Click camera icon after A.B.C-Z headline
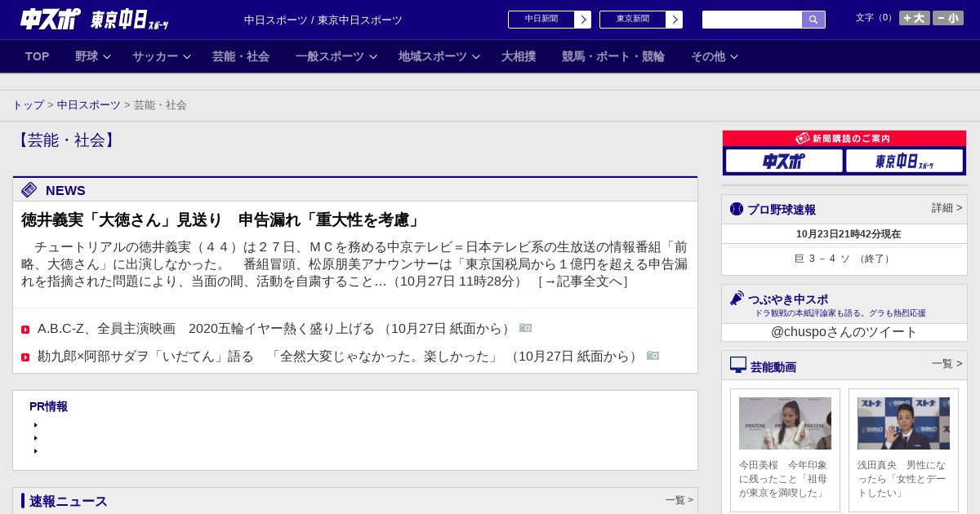Viewport: 980px width, 514px height. [x=525, y=328]
